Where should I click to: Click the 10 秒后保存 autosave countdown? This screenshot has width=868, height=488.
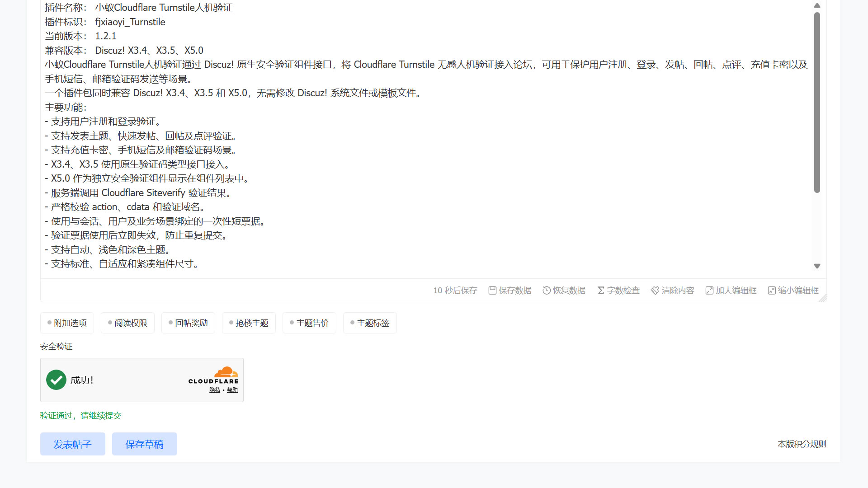tap(455, 291)
